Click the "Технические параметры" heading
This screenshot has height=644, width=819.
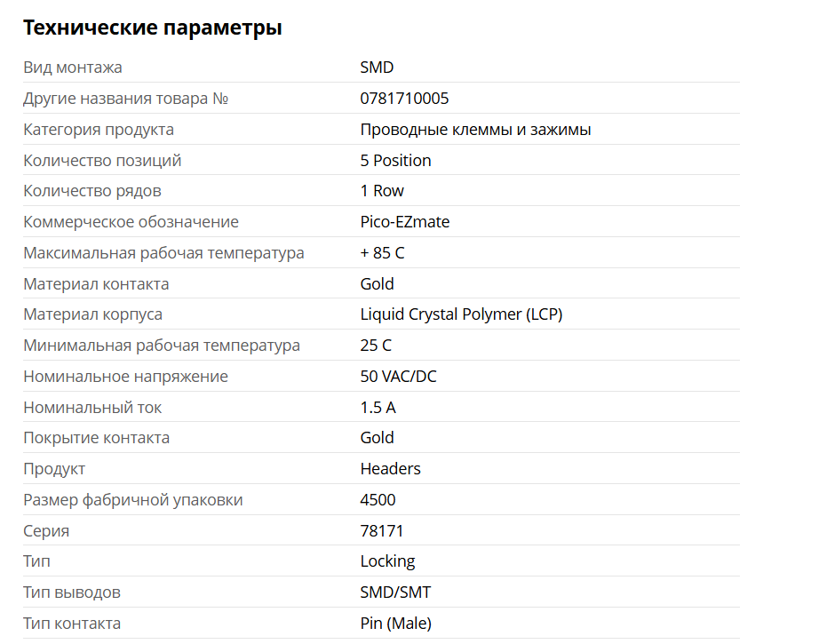coord(153,28)
